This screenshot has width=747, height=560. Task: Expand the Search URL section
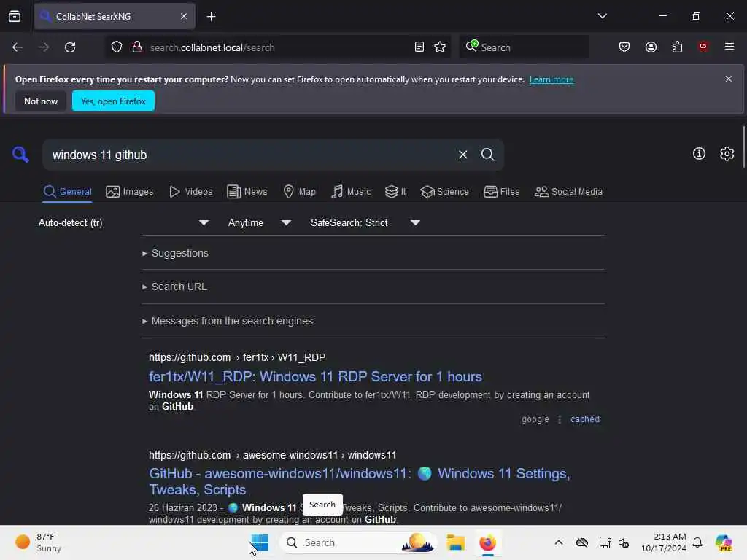tap(175, 287)
